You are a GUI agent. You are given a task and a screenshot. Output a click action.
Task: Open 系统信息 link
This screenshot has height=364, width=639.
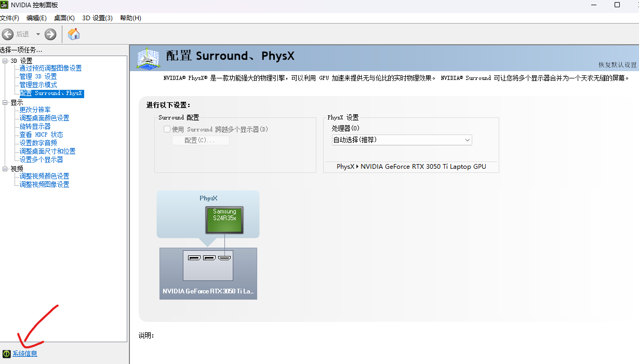point(25,354)
